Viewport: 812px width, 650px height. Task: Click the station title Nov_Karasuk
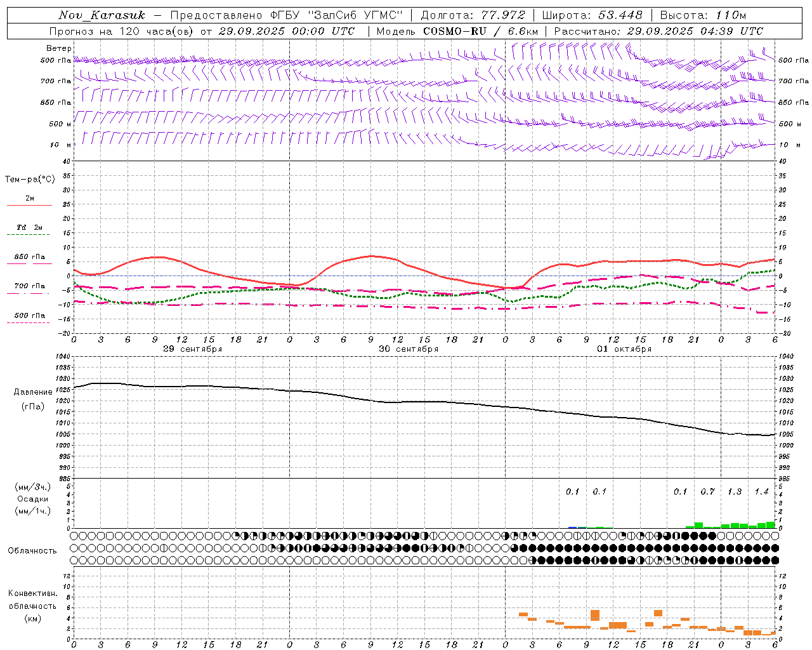tap(101, 15)
